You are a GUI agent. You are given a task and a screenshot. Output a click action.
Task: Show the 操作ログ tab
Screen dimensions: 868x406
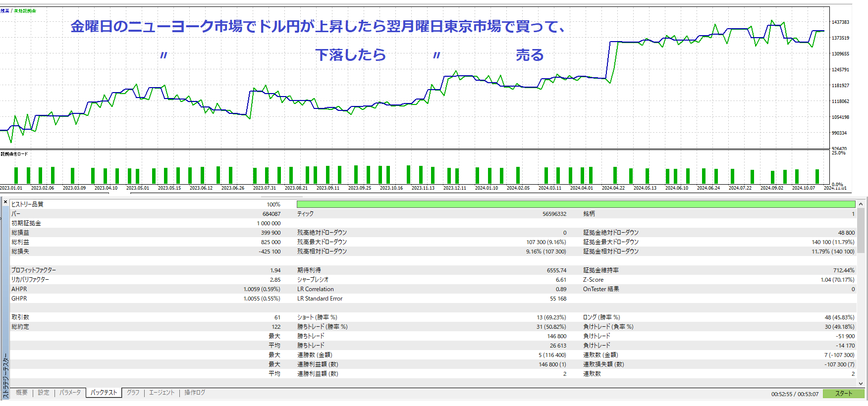[x=195, y=393]
